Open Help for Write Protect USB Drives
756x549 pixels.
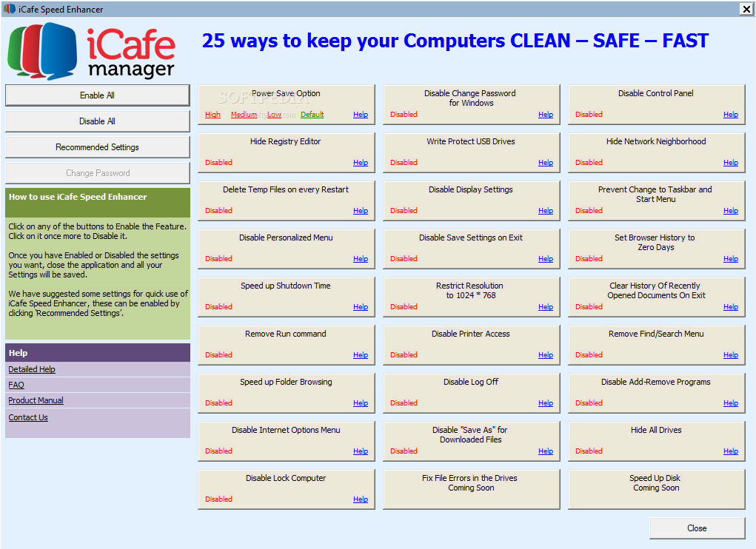pyautogui.click(x=546, y=163)
